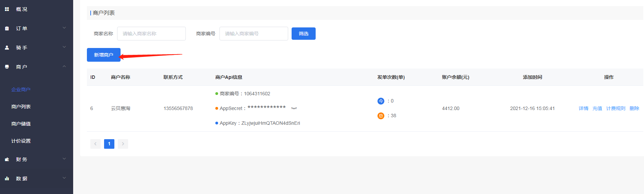Click 充值 recharge for 云贝惠淘

597,108
